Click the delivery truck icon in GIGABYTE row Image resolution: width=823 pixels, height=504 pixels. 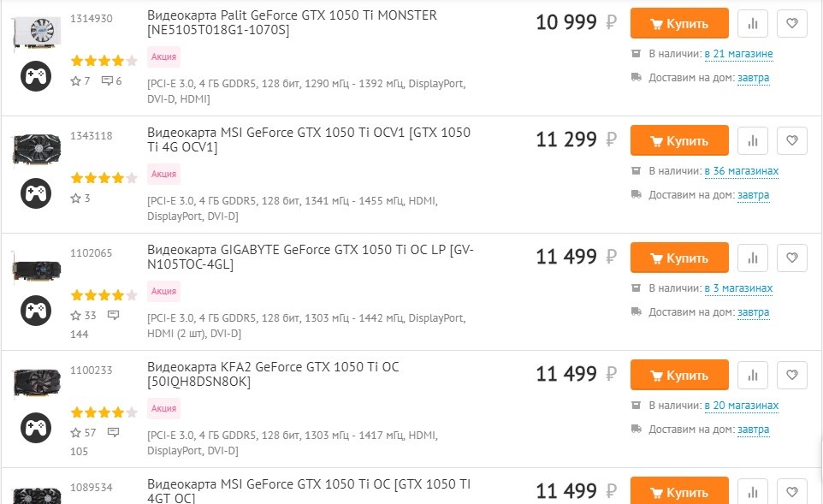(x=636, y=311)
